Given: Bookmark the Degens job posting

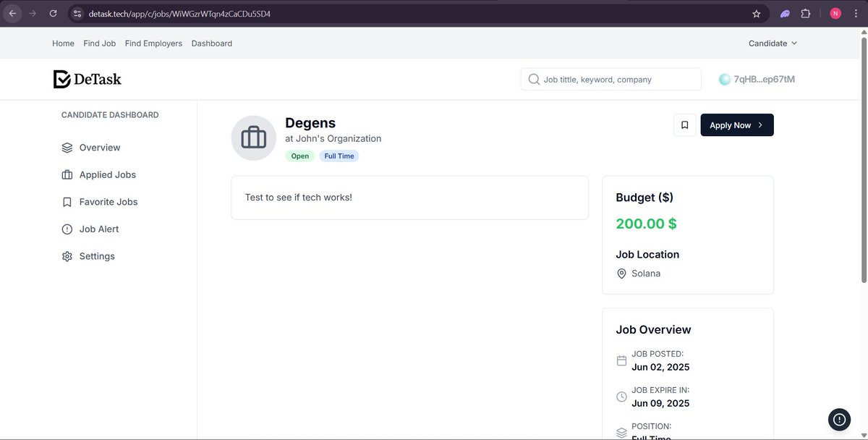Looking at the screenshot, I should [x=684, y=124].
